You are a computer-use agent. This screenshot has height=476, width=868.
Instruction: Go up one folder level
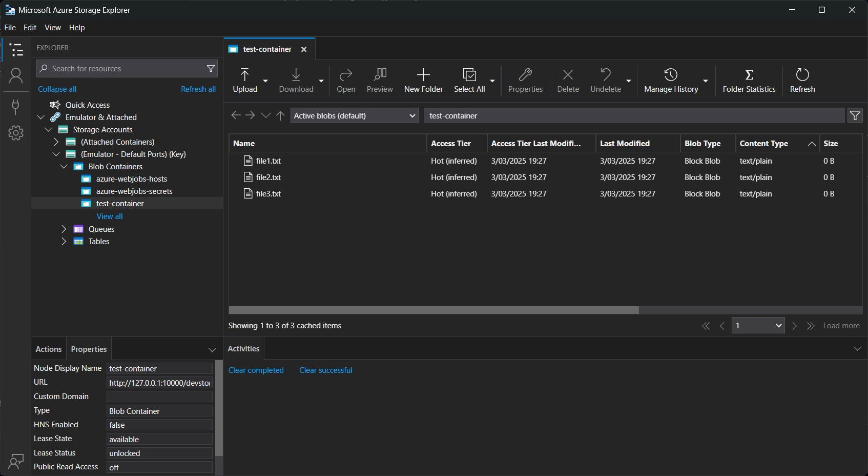280,115
